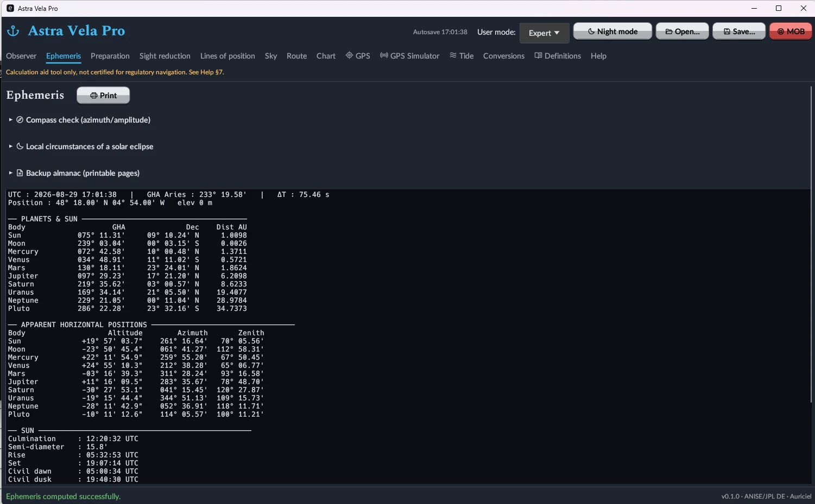Click the Definitions book icon
815x504 pixels.
pyautogui.click(x=538, y=55)
